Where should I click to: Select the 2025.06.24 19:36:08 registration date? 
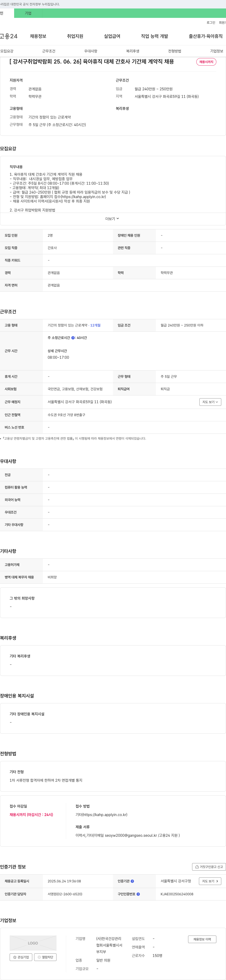point(64,881)
